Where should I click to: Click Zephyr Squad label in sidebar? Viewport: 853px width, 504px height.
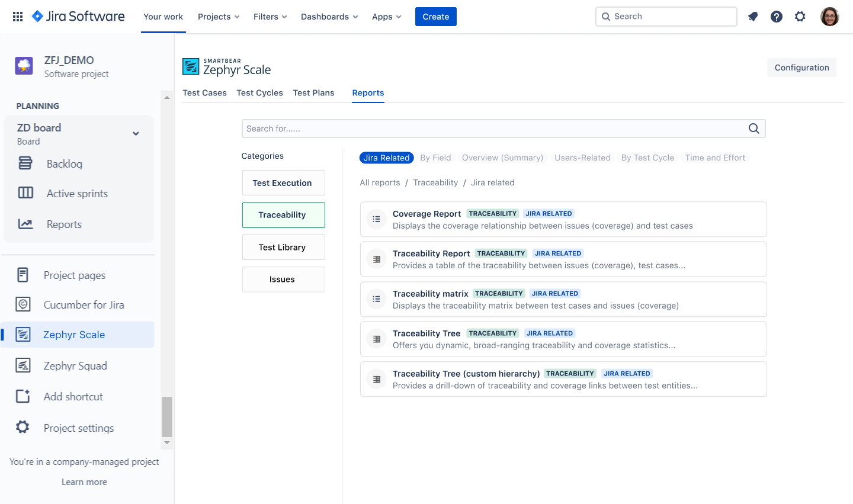(x=75, y=365)
